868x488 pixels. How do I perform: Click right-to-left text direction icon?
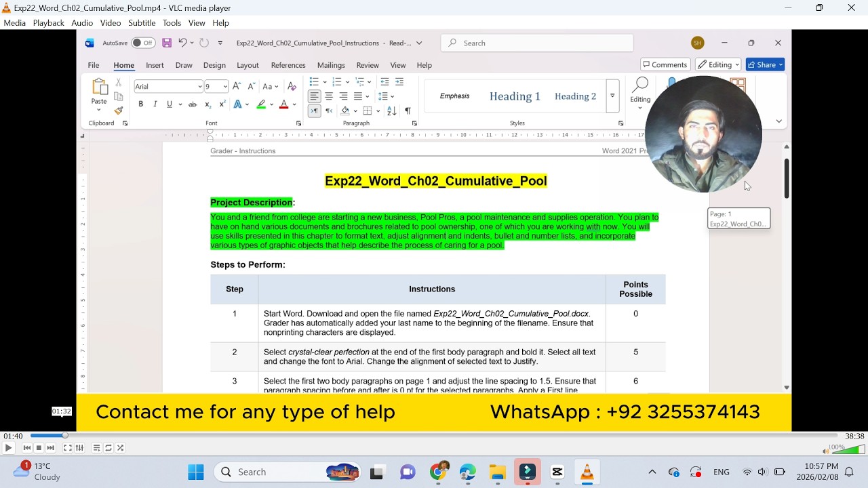(329, 111)
